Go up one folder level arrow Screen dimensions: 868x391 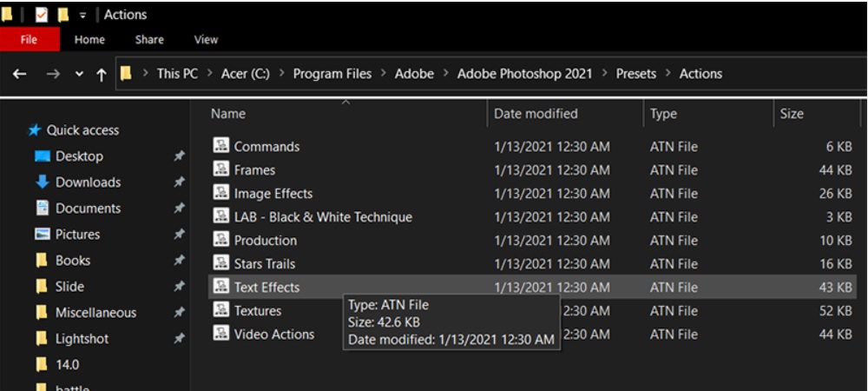point(102,74)
